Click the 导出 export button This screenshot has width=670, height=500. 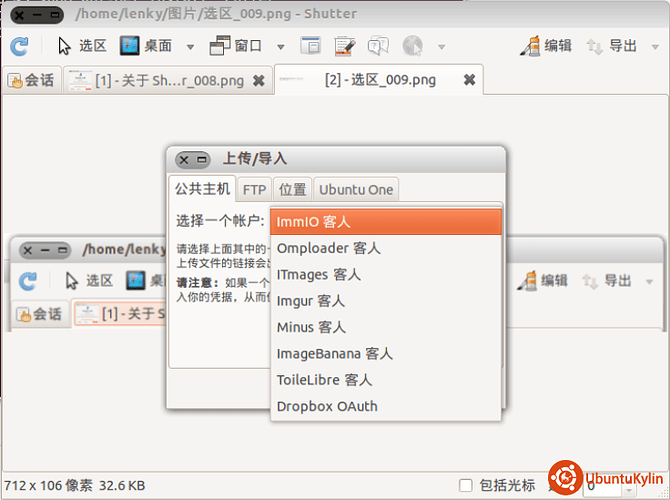[x=612, y=46]
